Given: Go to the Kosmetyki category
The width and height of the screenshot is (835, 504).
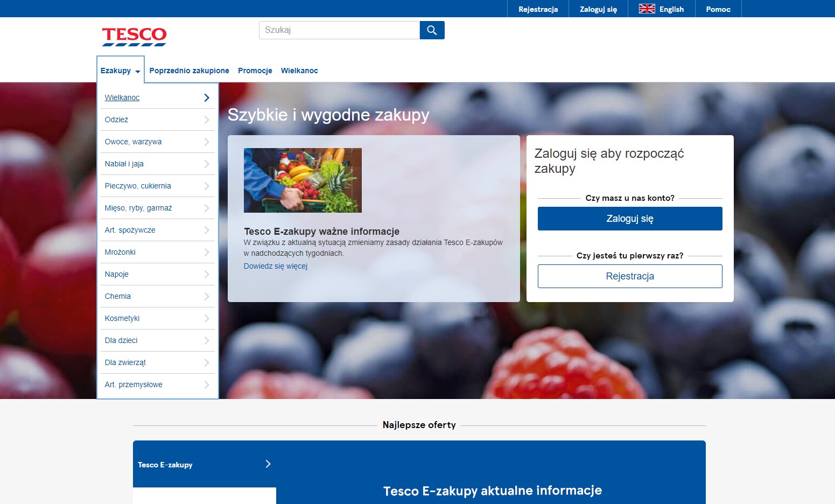Looking at the screenshot, I should pyautogui.click(x=122, y=318).
